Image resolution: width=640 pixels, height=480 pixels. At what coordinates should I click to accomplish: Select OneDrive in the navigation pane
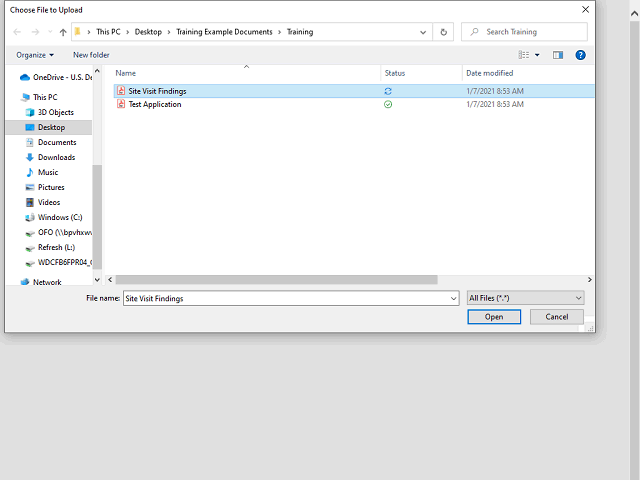pos(56,77)
